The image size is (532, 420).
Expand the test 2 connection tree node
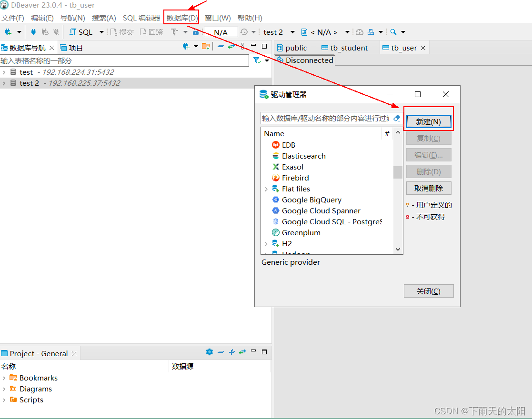coord(4,83)
